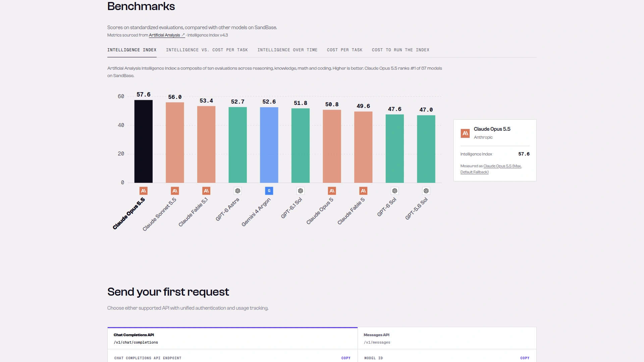Click the Anthropic logo in the Claude Opus 5.5 card

[x=465, y=133]
